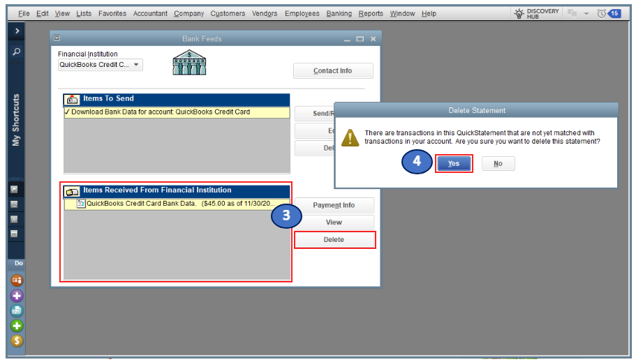The height and width of the screenshot is (364, 636).
Task: Open the Company menu
Action: click(188, 13)
